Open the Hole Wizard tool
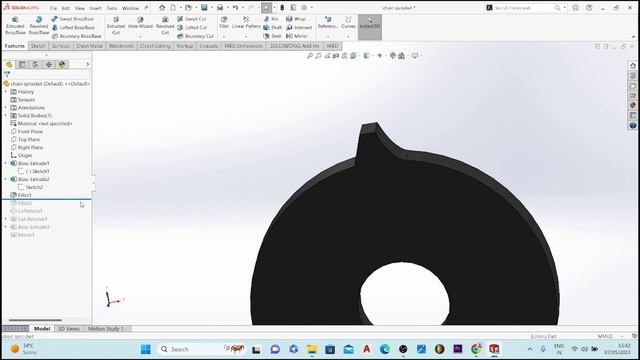640x360 pixels. (x=140, y=23)
